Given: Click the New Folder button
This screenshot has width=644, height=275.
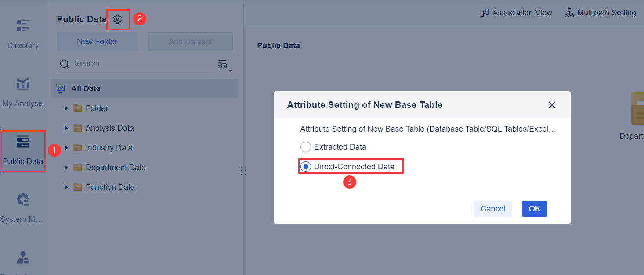Looking at the screenshot, I should point(97,41).
